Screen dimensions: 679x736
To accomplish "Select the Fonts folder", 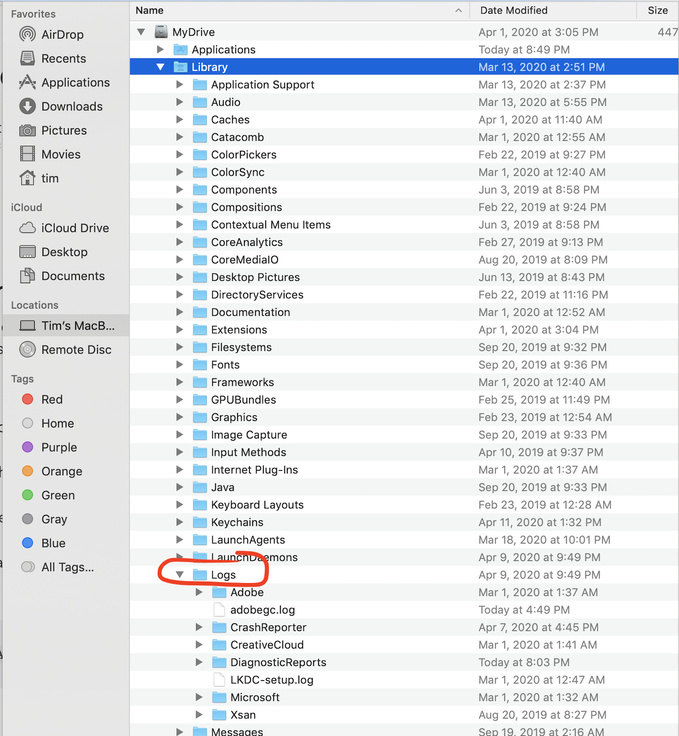I will click(x=225, y=365).
